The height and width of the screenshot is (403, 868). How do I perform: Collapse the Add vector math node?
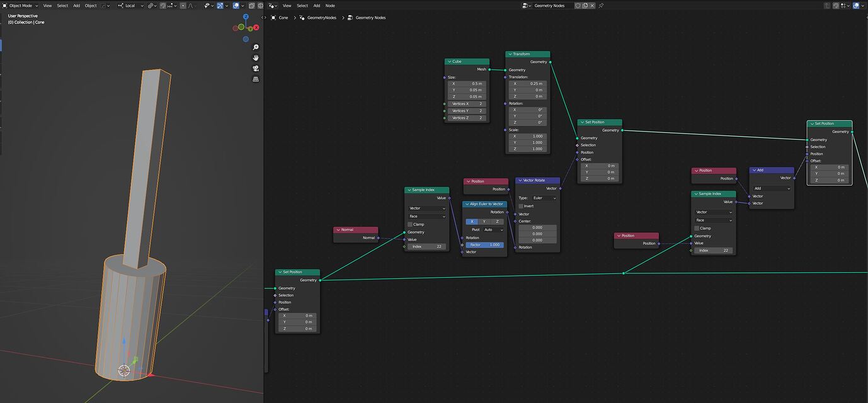click(x=753, y=170)
